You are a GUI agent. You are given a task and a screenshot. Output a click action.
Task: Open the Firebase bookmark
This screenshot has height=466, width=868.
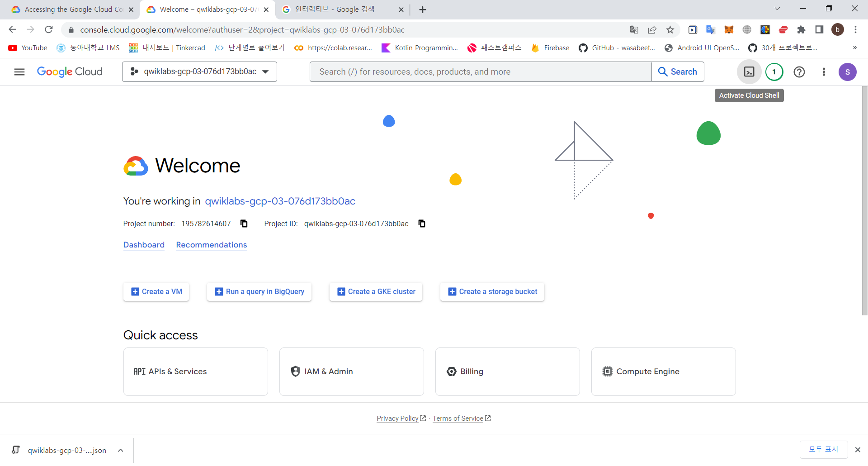coord(550,48)
